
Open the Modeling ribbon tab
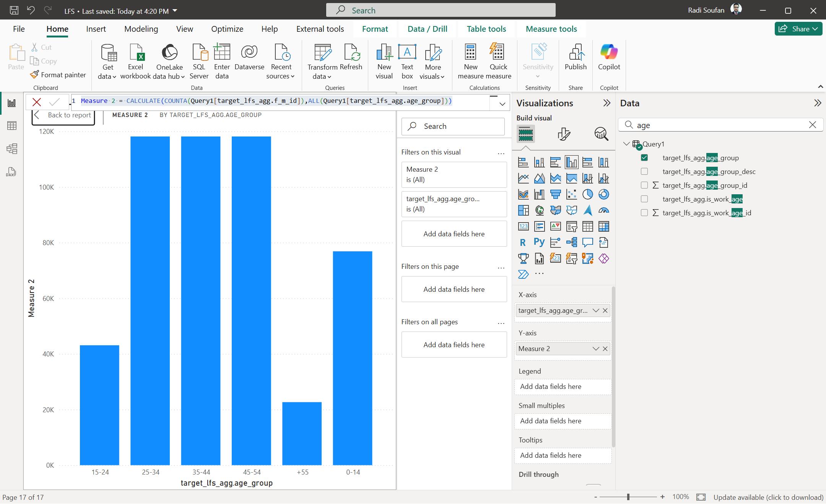[141, 29]
